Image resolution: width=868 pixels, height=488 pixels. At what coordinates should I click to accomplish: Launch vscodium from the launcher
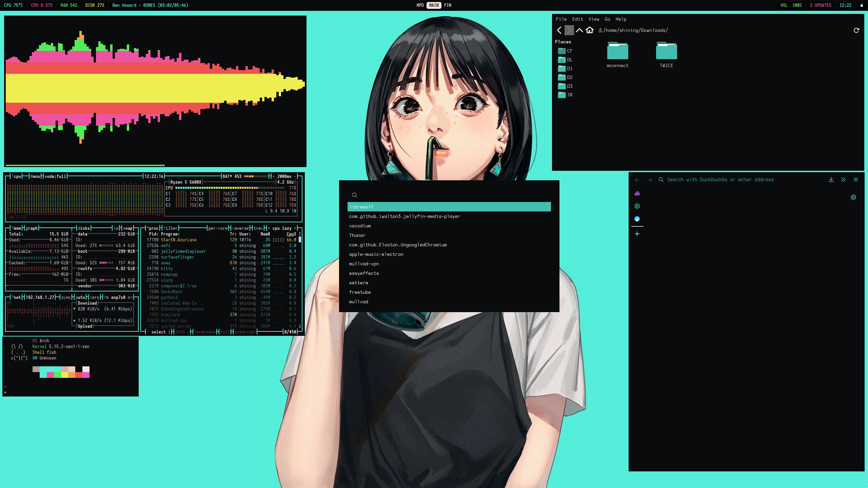point(449,226)
